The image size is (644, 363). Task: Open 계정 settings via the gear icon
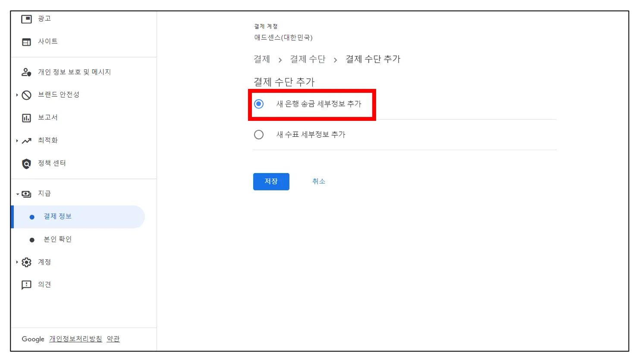click(x=26, y=262)
